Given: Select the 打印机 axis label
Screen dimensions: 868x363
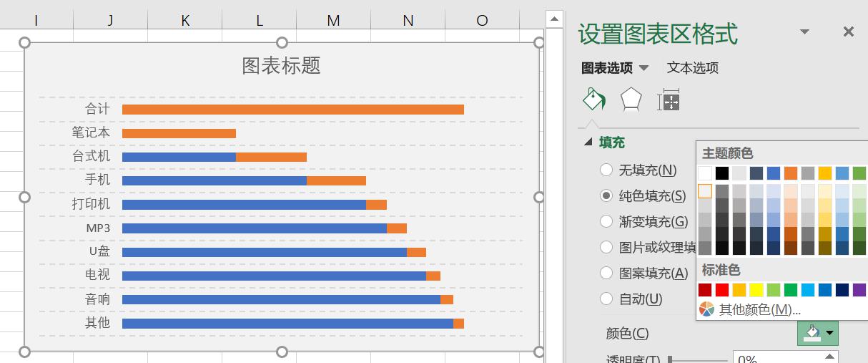Looking at the screenshot, I should (92, 204).
